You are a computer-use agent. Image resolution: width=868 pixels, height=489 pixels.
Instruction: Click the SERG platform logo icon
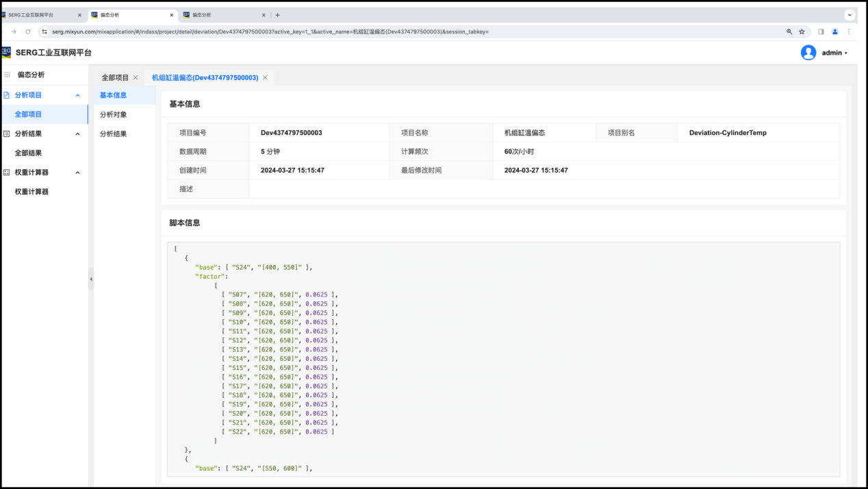[x=7, y=53]
